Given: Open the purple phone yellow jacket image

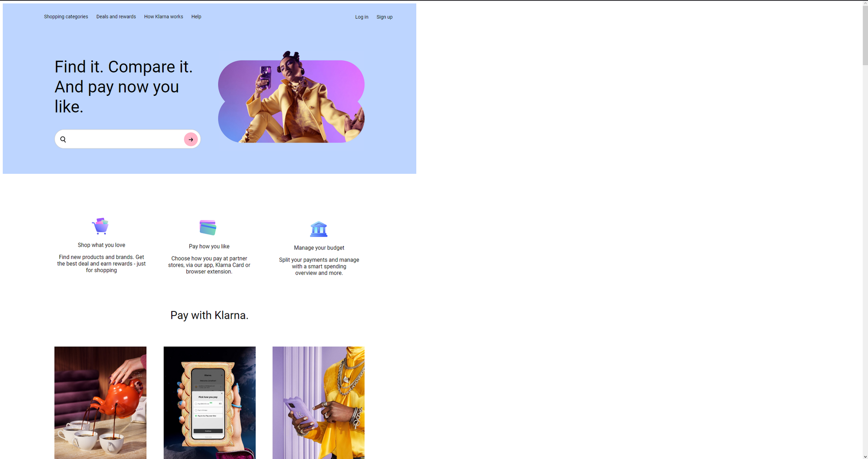Looking at the screenshot, I should (x=318, y=403).
